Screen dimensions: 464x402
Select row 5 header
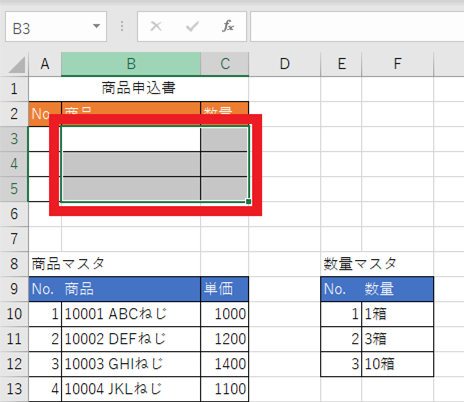[x=14, y=189]
